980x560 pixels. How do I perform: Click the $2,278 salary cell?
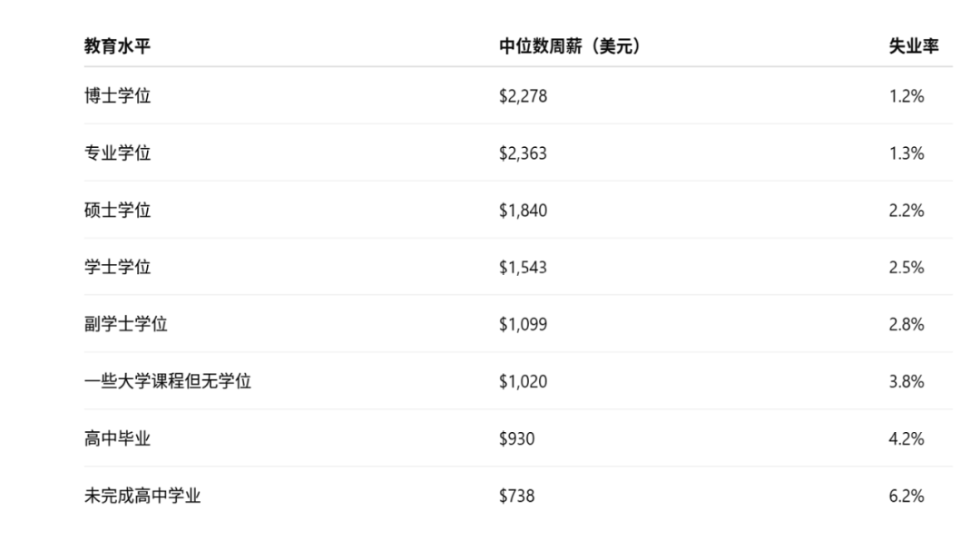coord(524,96)
